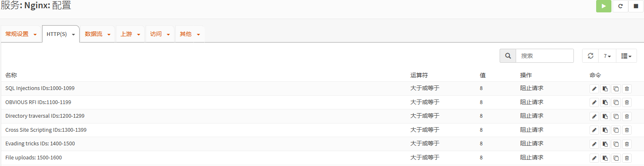Delete the OBVIOUS RFI rule
Image resolution: width=644 pixels, height=166 pixels.
[x=627, y=102]
